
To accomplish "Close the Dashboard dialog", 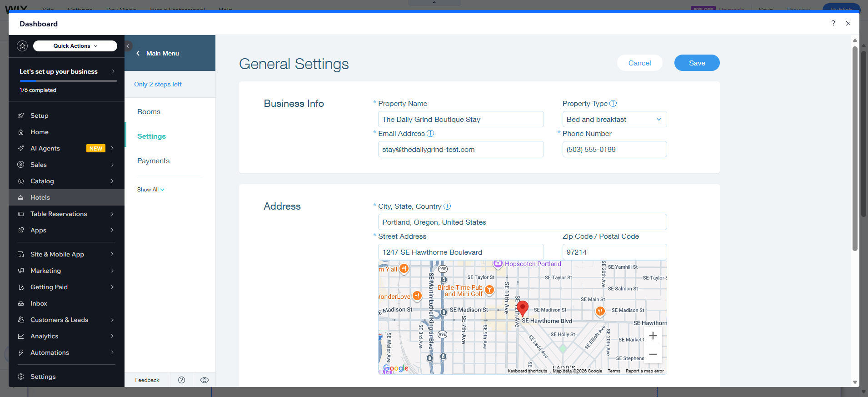I will pyautogui.click(x=848, y=23).
